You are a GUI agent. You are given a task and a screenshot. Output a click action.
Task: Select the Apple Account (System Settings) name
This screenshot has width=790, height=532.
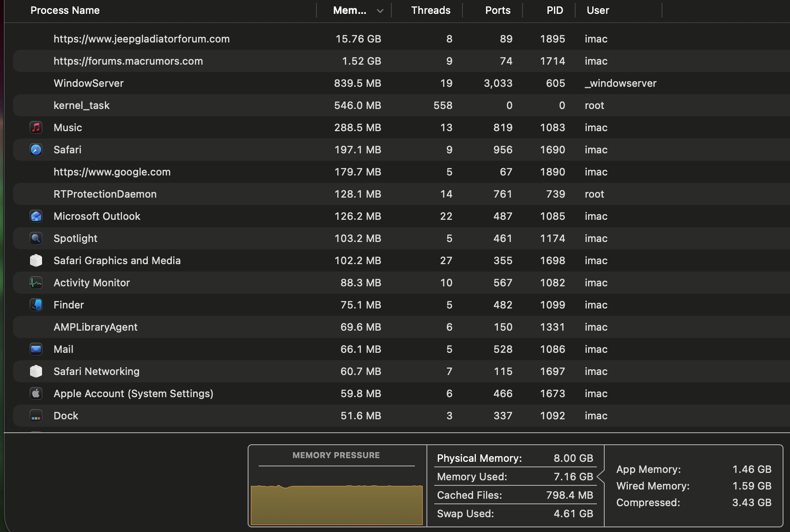[133, 393]
